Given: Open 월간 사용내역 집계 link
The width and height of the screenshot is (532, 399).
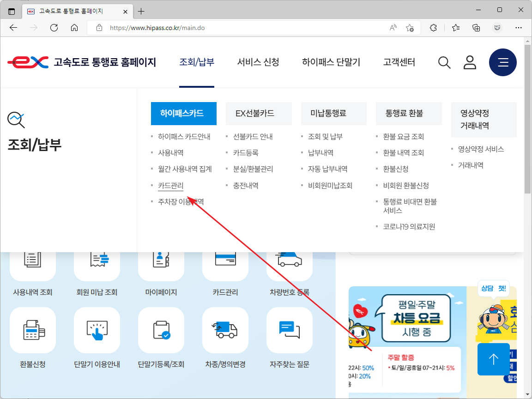Looking at the screenshot, I should click(x=185, y=169).
